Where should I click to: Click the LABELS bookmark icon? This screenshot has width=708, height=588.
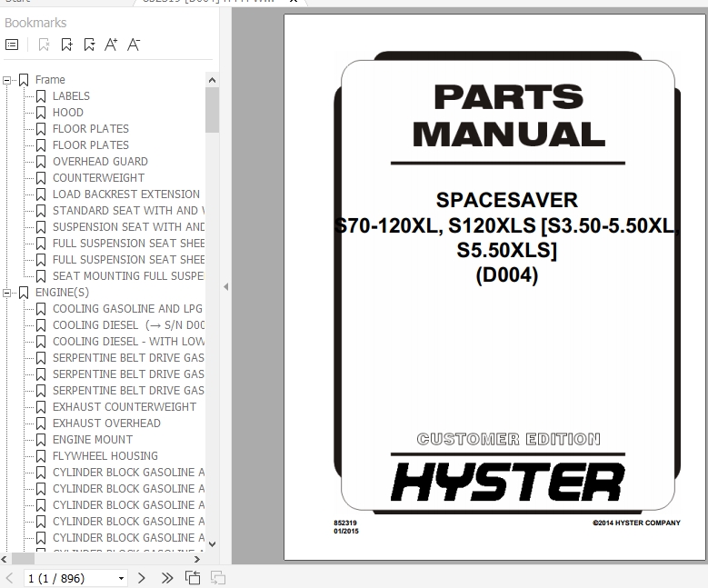[x=41, y=96]
